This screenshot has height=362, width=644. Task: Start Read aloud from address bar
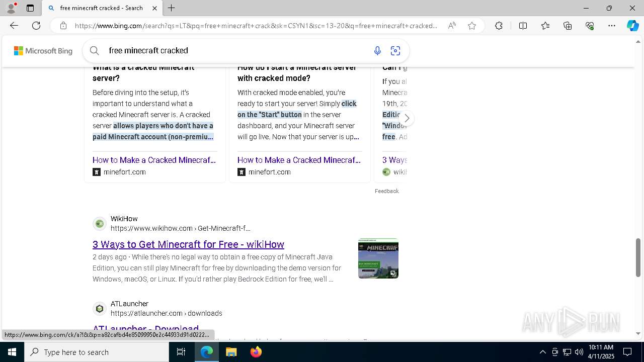452,26
